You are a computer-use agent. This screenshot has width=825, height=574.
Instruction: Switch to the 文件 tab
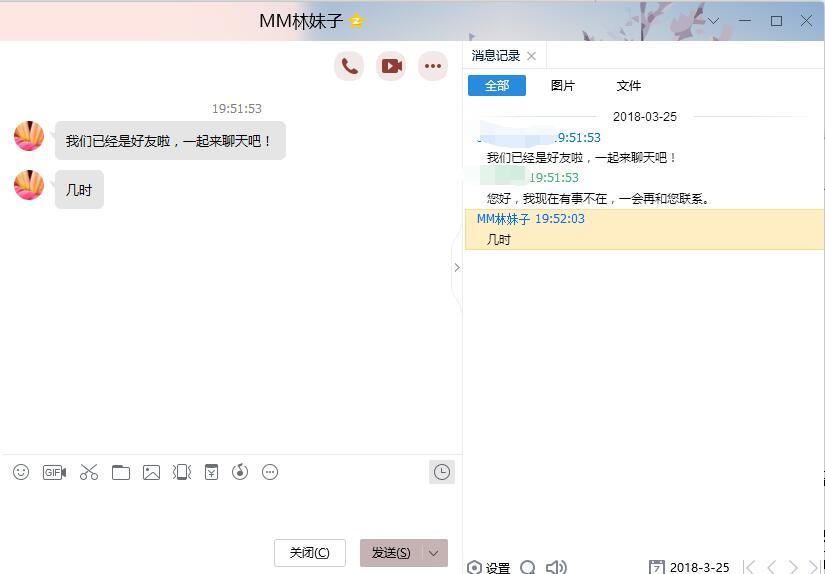coord(629,86)
